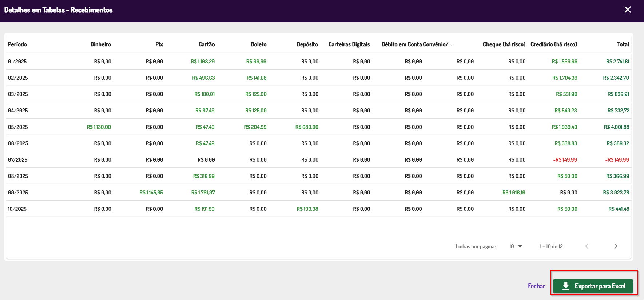This screenshot has height=300, width=644.
Task: Click the Total value R$ 441,48
Action: click(x=619, y=209)
